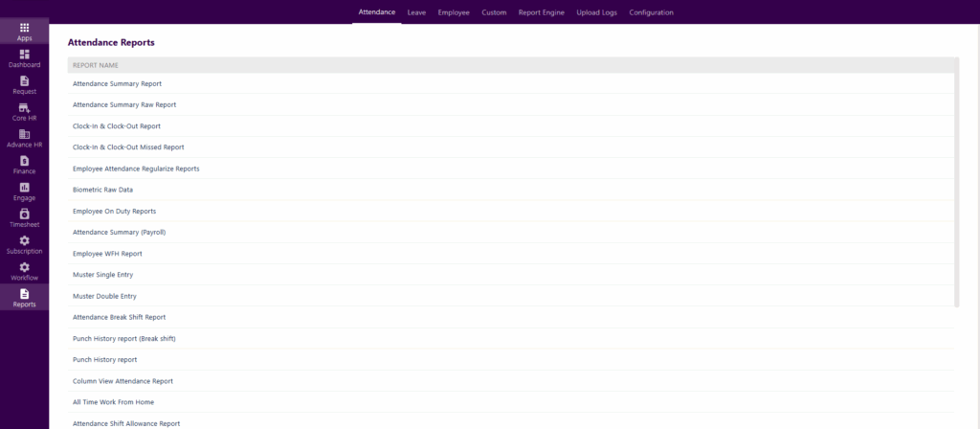Open the Report Engine tab
The height and width of the screenshot is (429, 980).
pyautogui.click(x=541, y=12)
